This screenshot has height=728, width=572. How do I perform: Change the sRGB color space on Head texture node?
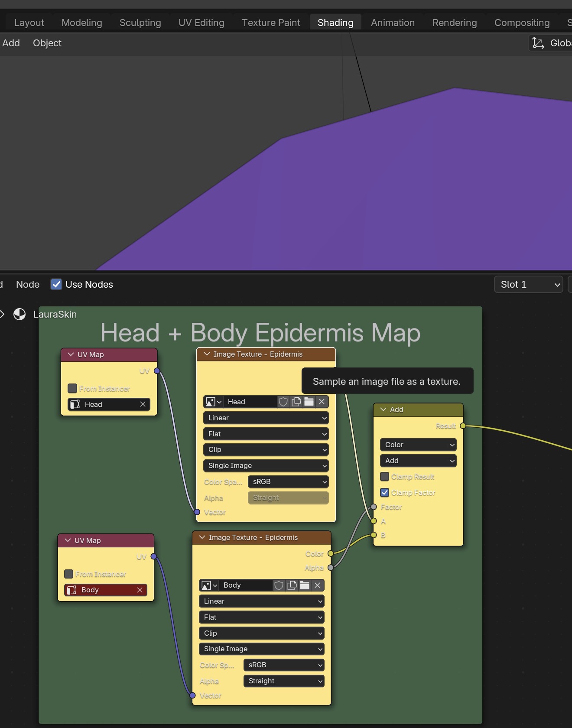point(288,482)
